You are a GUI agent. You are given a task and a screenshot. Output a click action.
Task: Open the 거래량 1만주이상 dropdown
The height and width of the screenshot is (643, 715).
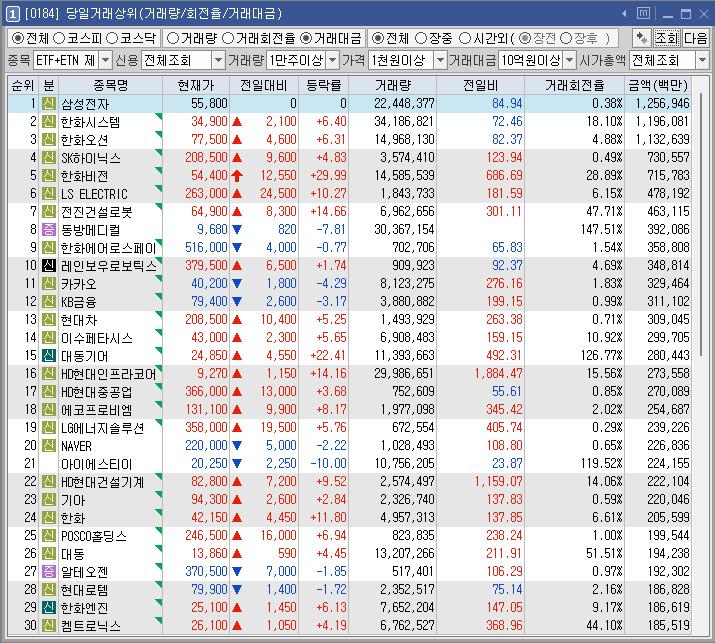tap(333, 60)
